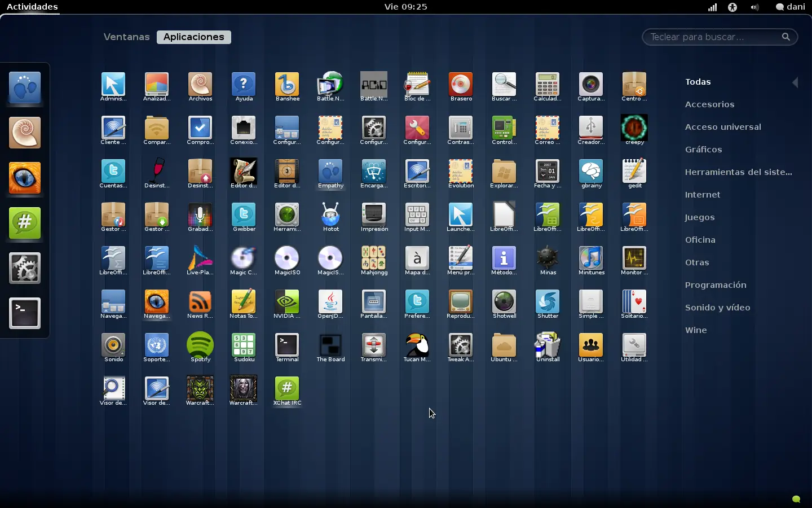The width and height of the screenshot is (812, 508).
Task: Launch the Transmission torrent client
Action: (x=374, y=348)
